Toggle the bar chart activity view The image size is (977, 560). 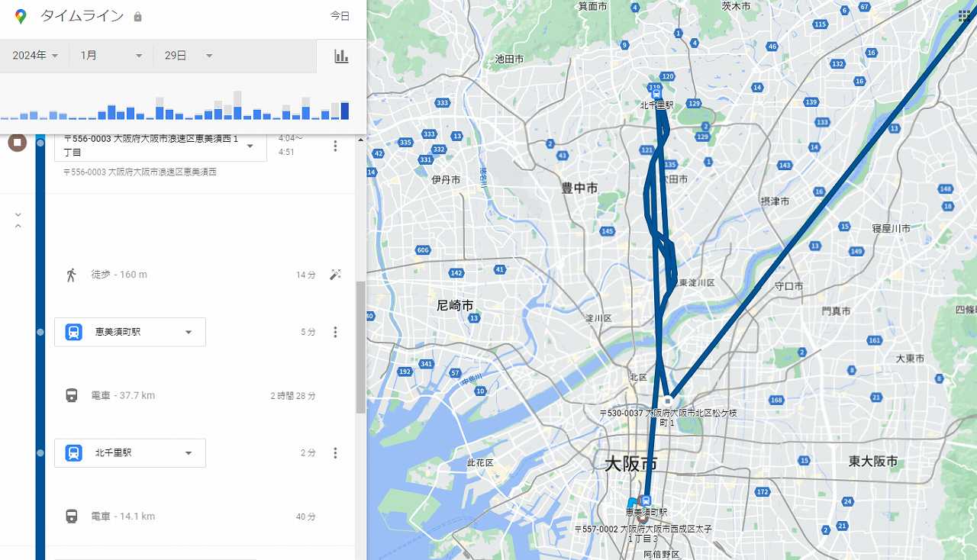[341, 56]
